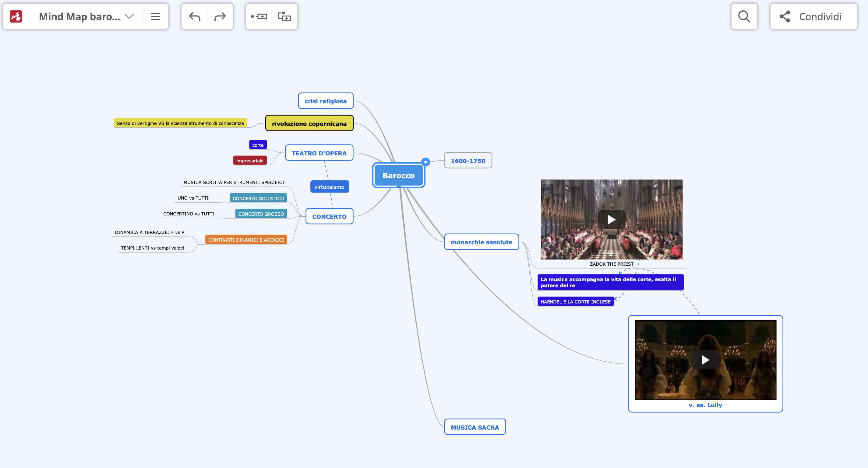868x468 pixels.
Task: Click the Mind Map baro... title
Action: (x=79, y=16)
